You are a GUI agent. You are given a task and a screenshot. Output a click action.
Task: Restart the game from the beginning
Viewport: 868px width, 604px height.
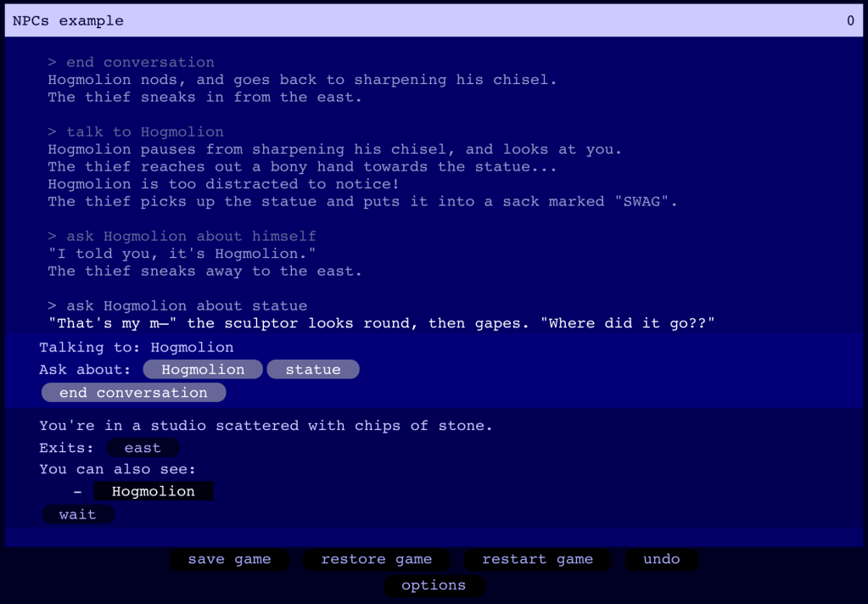pos(538,559)
